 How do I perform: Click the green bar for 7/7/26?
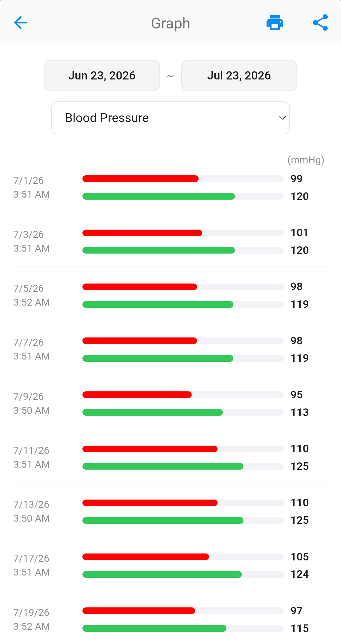tap(158, 358)
